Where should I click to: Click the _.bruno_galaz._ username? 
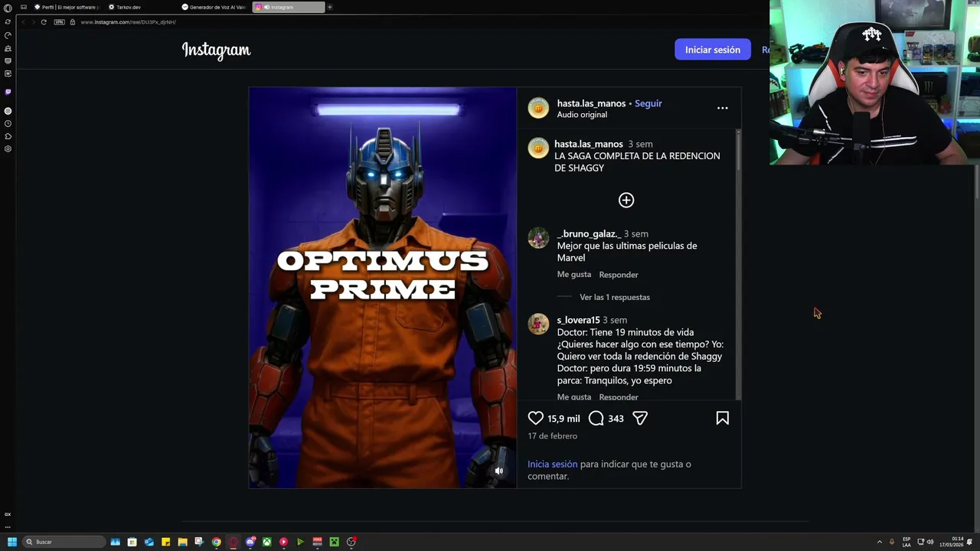point(589,233)
